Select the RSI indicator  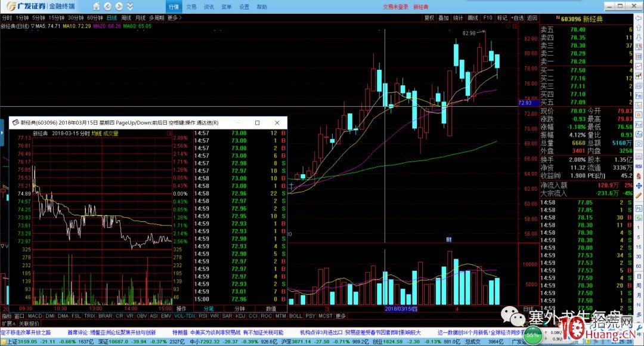[x=203, y=316]
